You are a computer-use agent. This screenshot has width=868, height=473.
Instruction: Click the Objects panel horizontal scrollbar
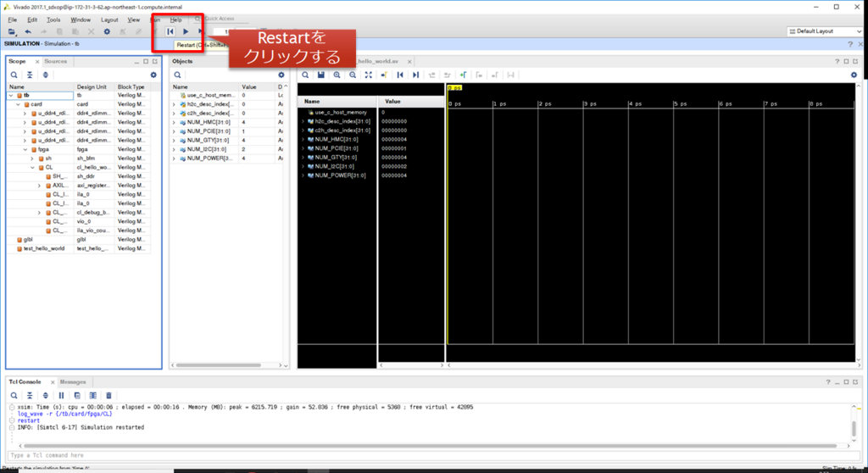click(x=219, y=365)
